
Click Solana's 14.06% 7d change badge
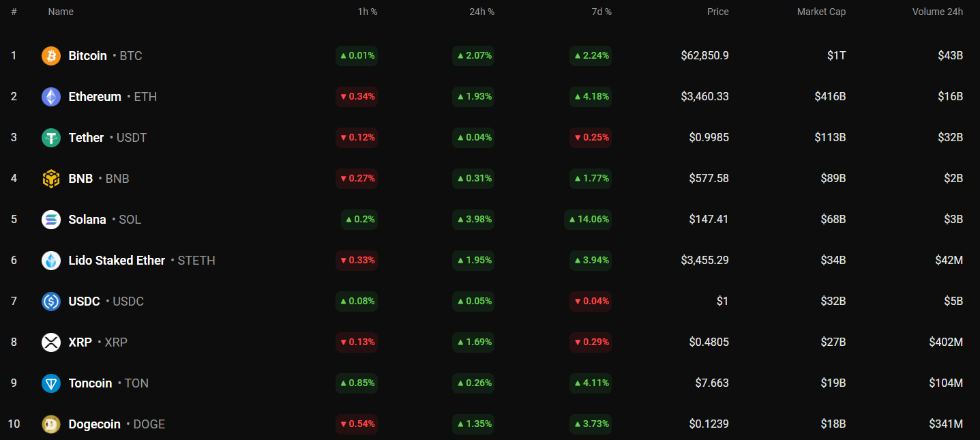point(588,220)
